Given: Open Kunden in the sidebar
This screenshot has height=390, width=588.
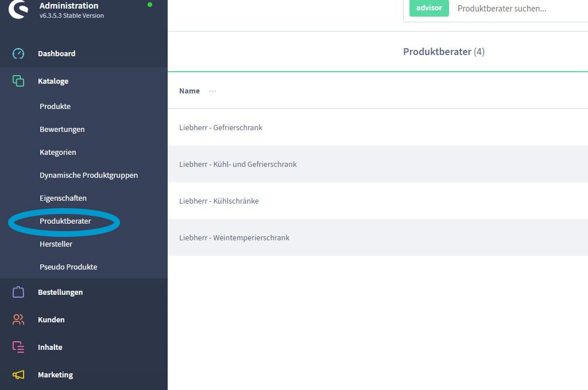Looking at the screenshot, I should (51, 319).
